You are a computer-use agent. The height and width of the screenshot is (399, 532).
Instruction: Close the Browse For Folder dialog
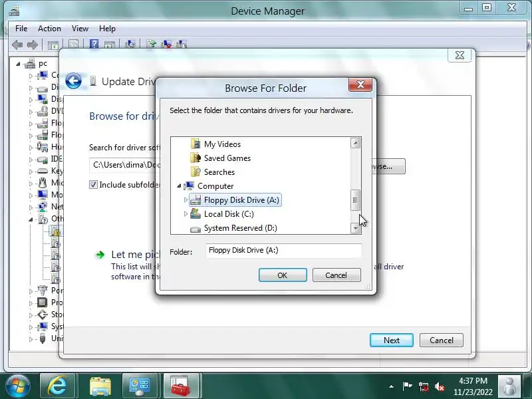point(360,84)
